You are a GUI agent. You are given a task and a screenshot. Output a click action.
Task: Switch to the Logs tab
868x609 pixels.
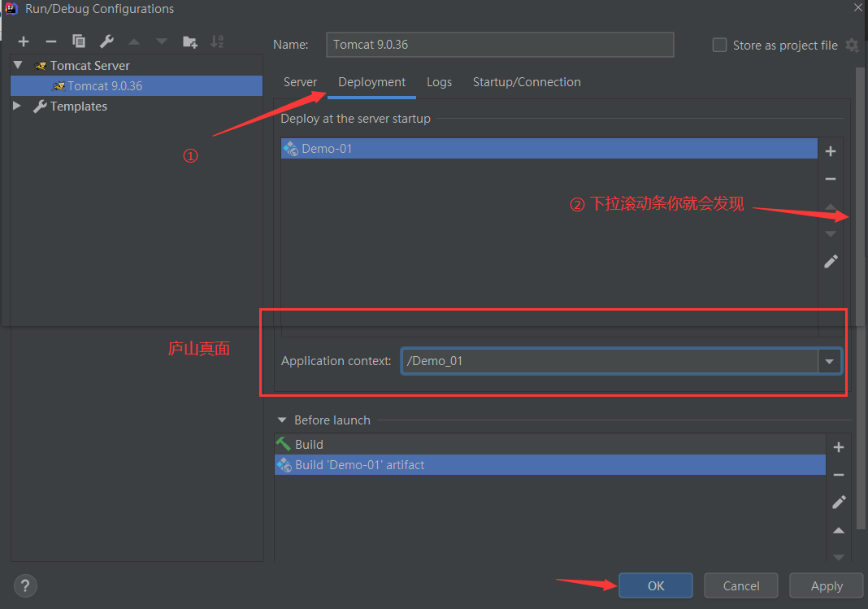click(439, 81)
